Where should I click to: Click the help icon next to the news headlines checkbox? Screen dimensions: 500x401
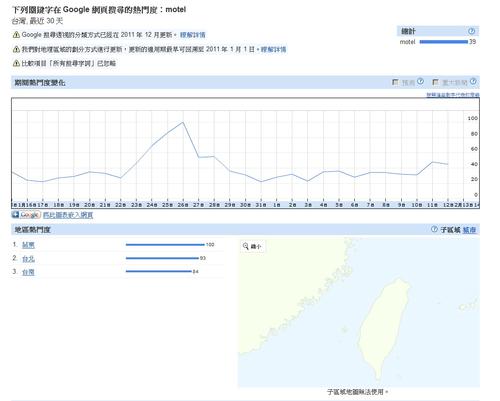(x=473, y=81)
